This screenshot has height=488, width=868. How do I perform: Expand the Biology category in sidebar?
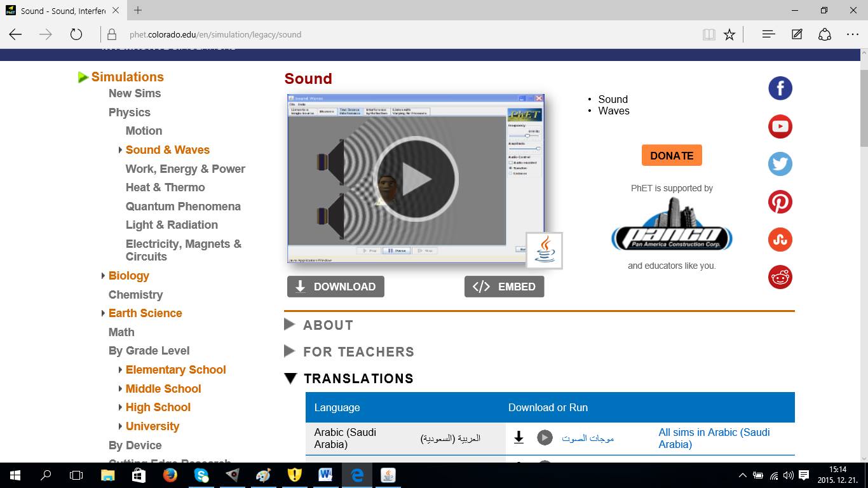128,276
